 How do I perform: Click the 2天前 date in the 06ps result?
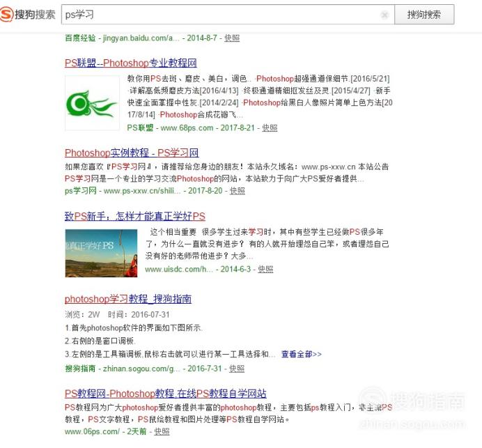(137, 431)
